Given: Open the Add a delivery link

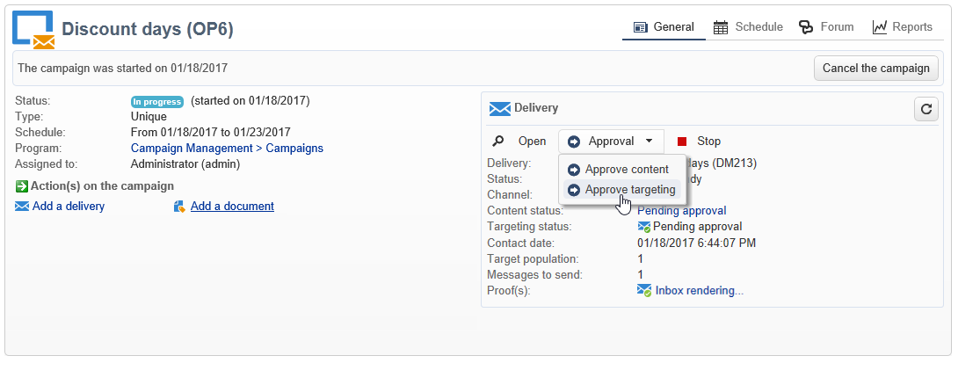Looking at the screenshot, I should click(69, 207).
